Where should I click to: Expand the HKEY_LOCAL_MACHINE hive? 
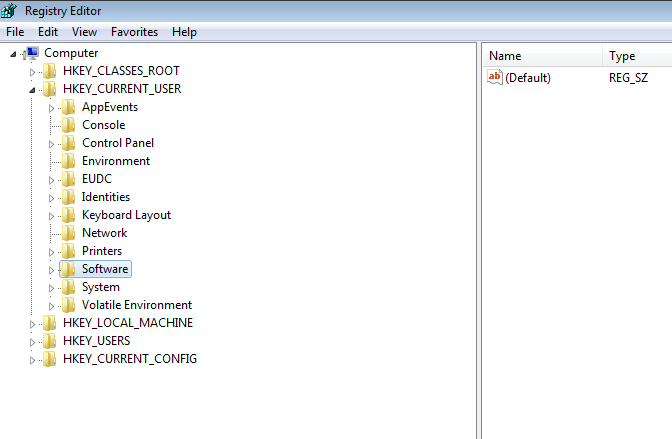[33, 323]
